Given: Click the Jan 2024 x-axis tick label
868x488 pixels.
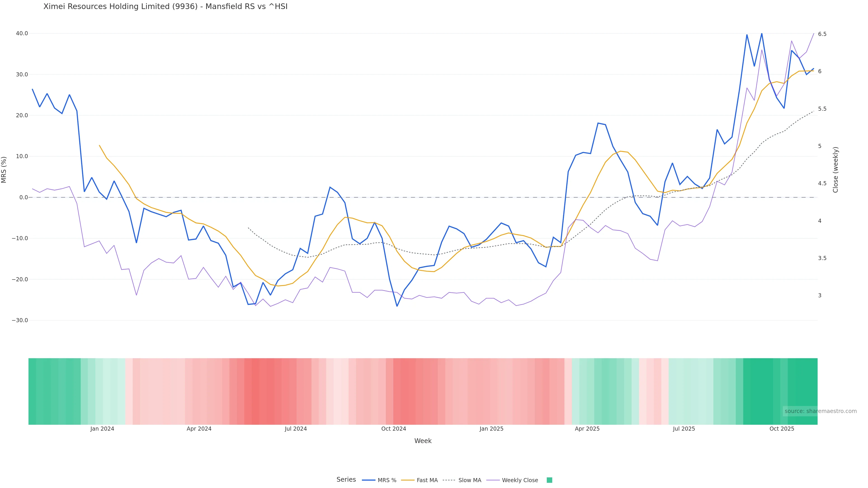Looking at the screenshot, I should [x=102, y=429].
